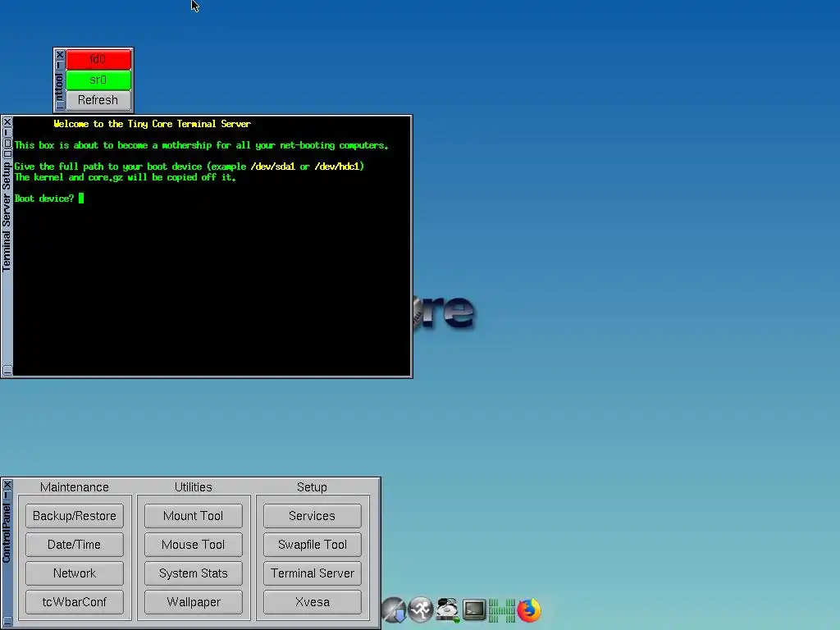
Task: Launch tcWbarConf from the Control Panel
Action: pos(75,602)
